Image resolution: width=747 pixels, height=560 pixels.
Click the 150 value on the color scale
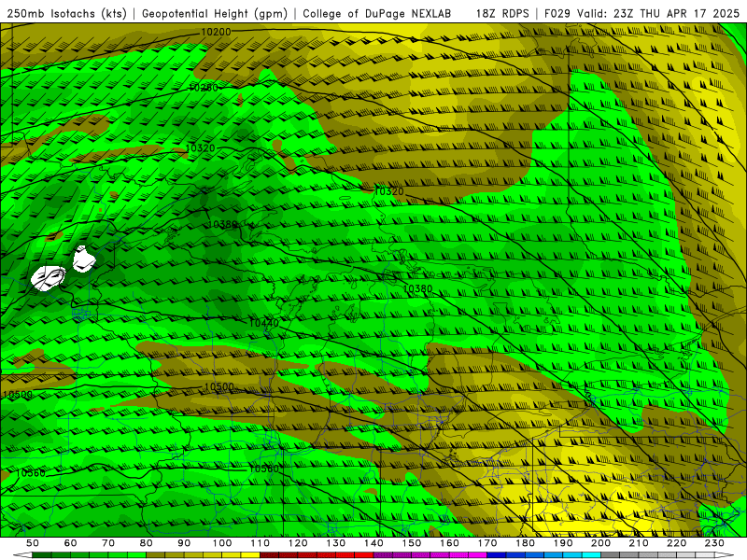pos(412,543)
